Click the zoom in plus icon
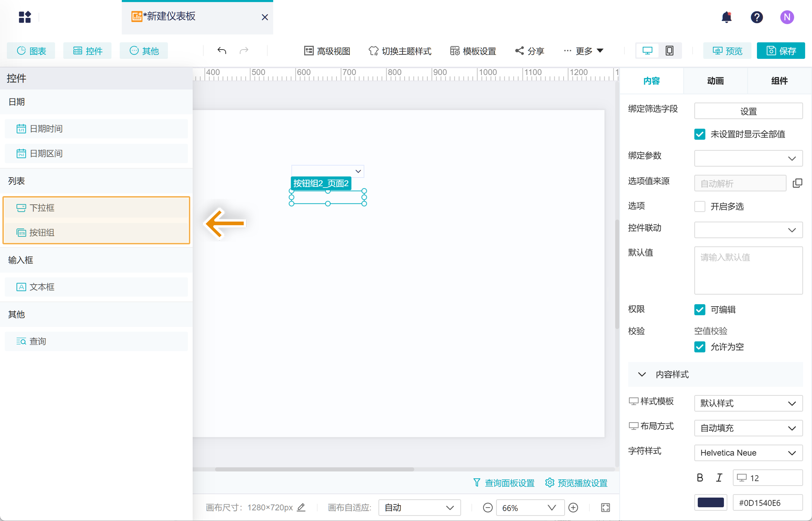This screenshot has height=521, width=812. [x=573, y=508]
